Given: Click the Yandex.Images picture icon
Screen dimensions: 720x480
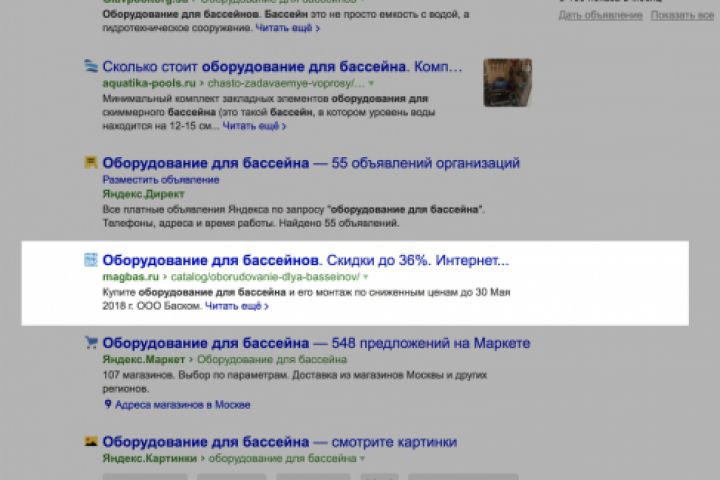Looking at the screenshot, I should [x=91, y=441].
